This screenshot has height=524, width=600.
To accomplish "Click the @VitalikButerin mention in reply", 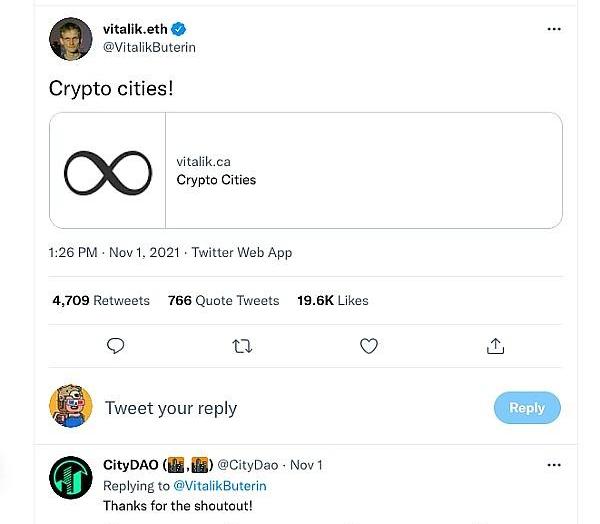I will pos(220,485).
